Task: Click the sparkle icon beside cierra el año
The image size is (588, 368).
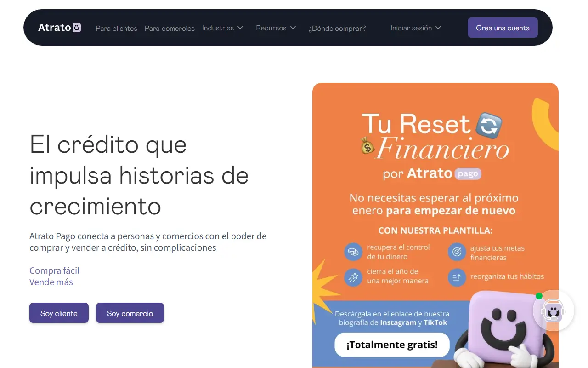Action: 353,277
